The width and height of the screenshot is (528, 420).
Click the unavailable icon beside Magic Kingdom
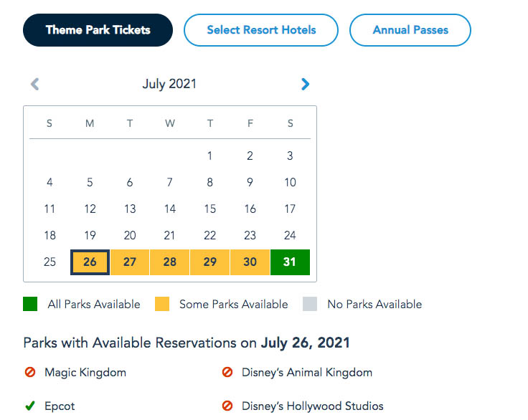(30, 372)
